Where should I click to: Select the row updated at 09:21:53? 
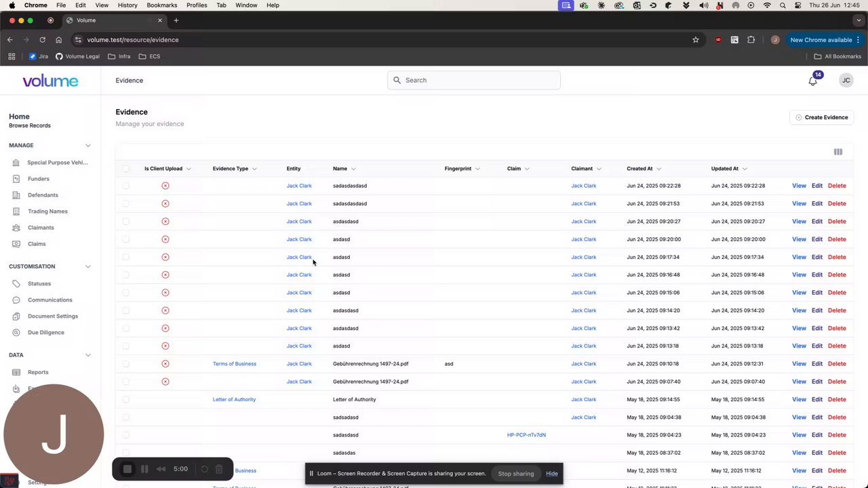[125, 203]
